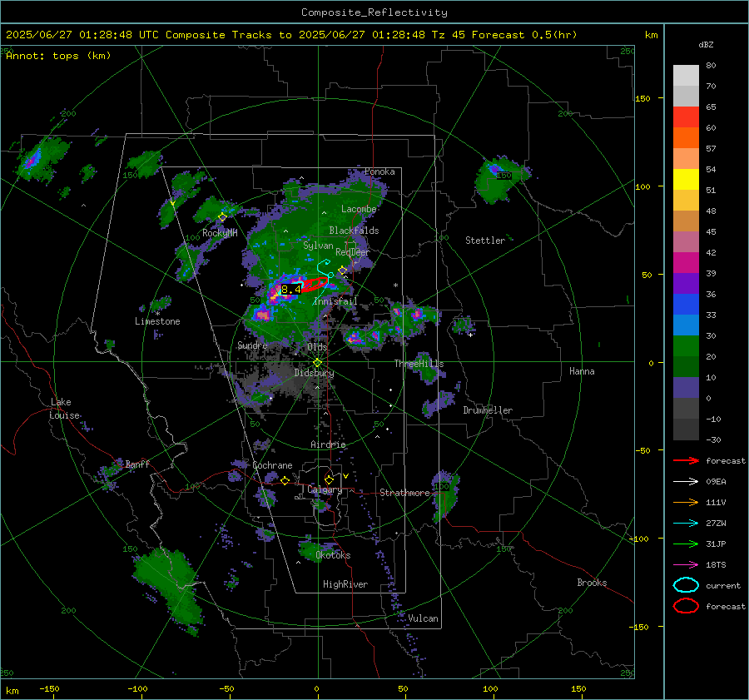Click the 'Ponoka' city label
Screen dimensions: 749x700
coord(379,171)
